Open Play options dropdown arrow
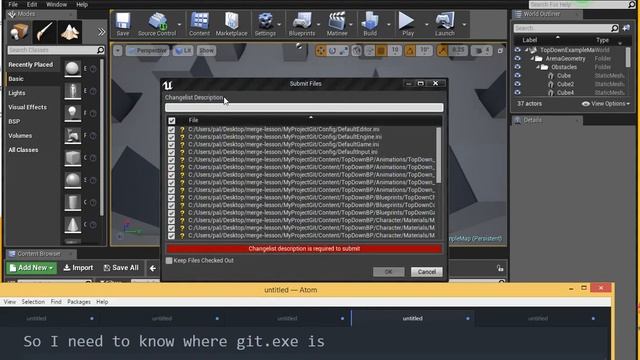The image size is (640, 360). coord(427,24)
